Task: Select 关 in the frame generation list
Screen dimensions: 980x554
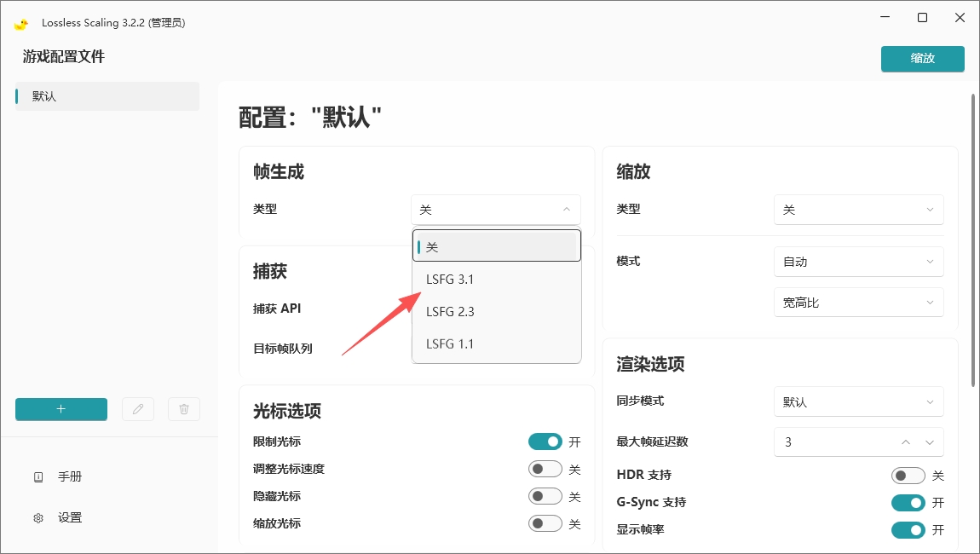Action: (x=496, y=246)
